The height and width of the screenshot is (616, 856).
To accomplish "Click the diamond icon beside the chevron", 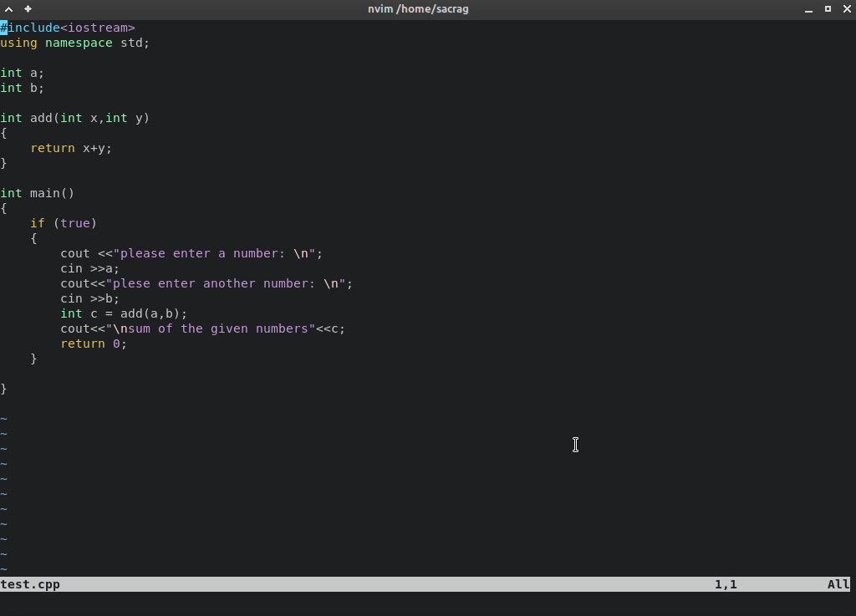I will coord(28,9).
